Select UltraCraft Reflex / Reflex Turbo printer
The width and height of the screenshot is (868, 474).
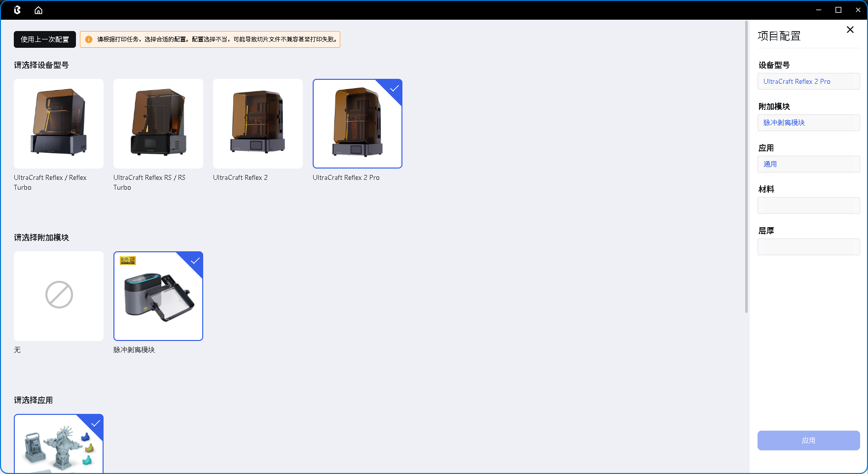coord(59,124)
